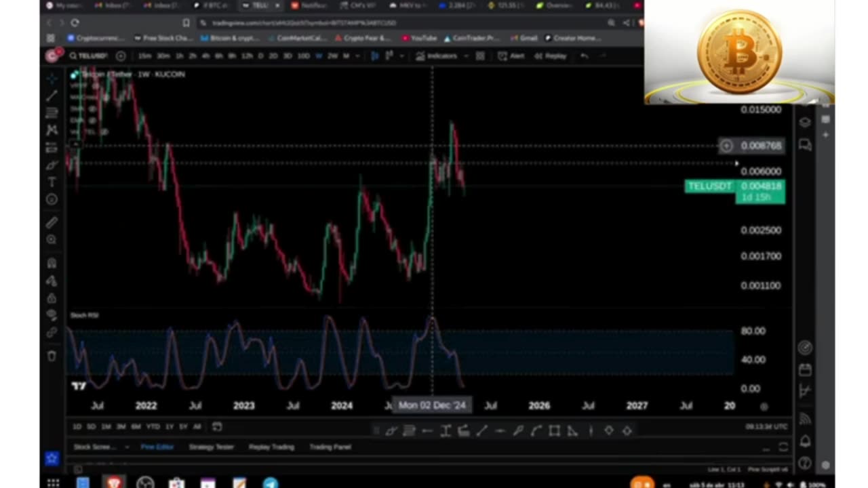
Task: Switch to the 15m timeframe
Action: 144,56
